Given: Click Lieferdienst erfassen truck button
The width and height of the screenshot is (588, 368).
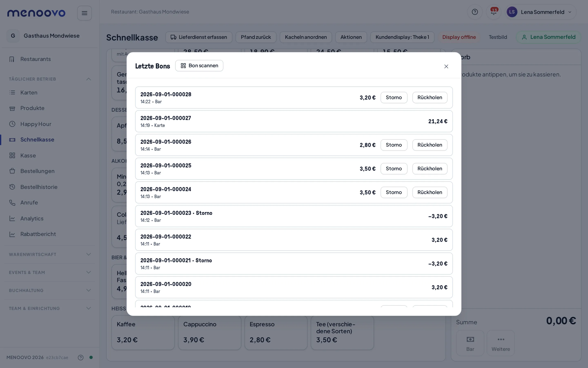Looking at the screenshot, I should pos(199,37).
